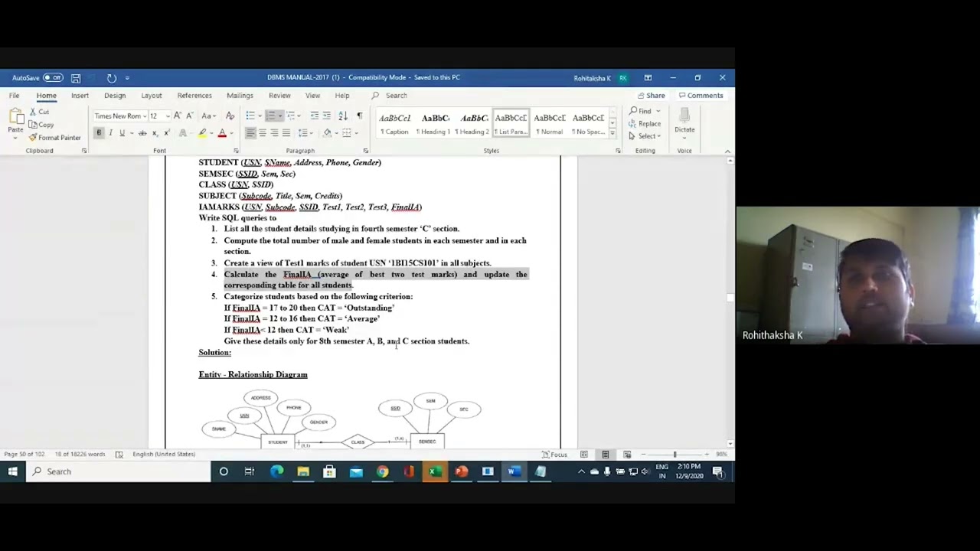This screenshot has width=980, height=551.
Task: Switch to the Insert tab
Action: (80, 96)
